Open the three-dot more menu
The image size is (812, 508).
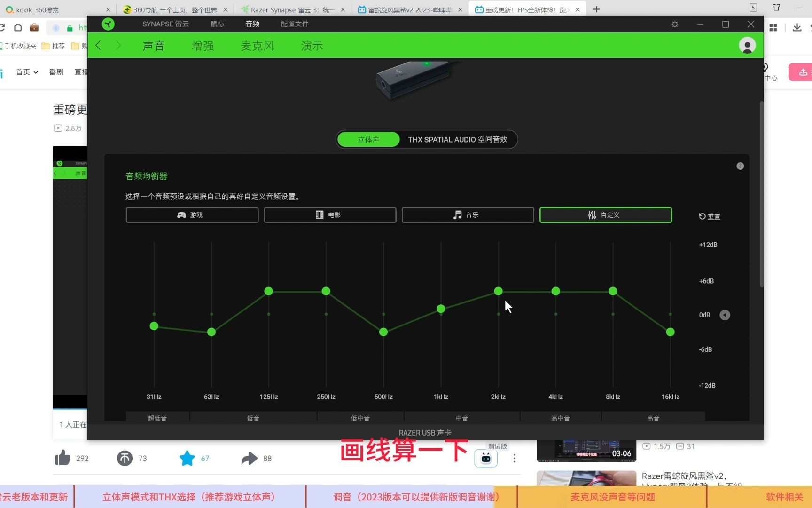(x=515, y=458)
